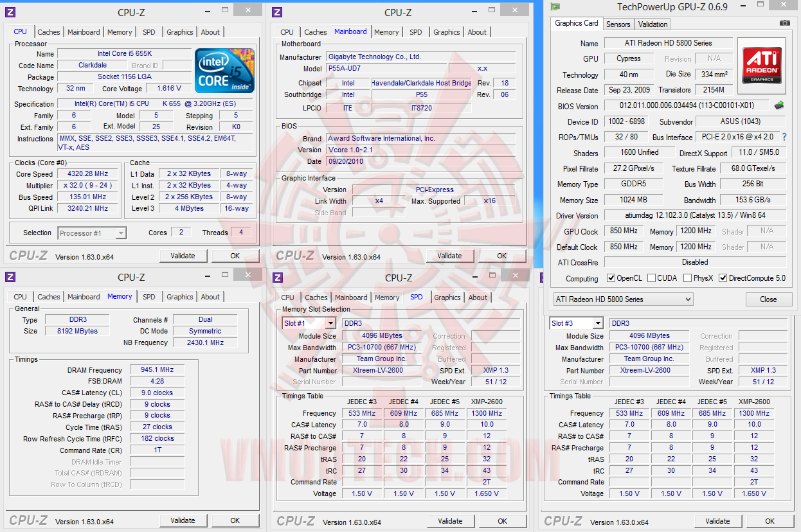Click the Command Rate value 1T
Image resolution: width=801 pixels, height=532 pixels.
[157, 450]
